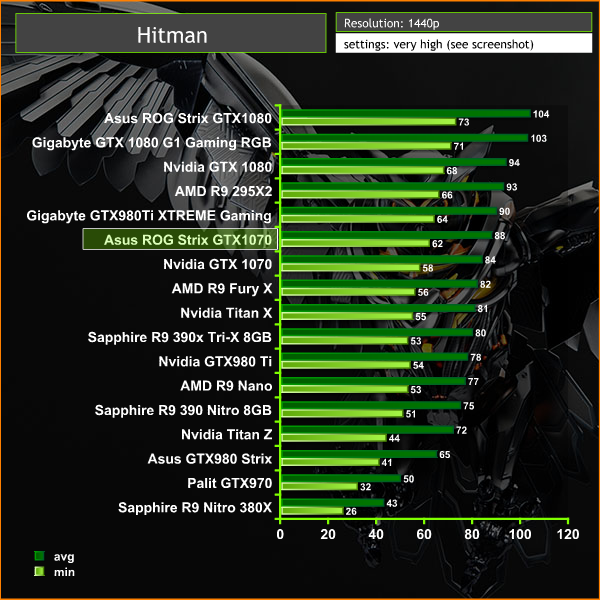Viewport: 600px width, 600px height.
Task: Select the Gigabyte GTX980Ti XTREME Gaming label
Action: coord(149,216)
